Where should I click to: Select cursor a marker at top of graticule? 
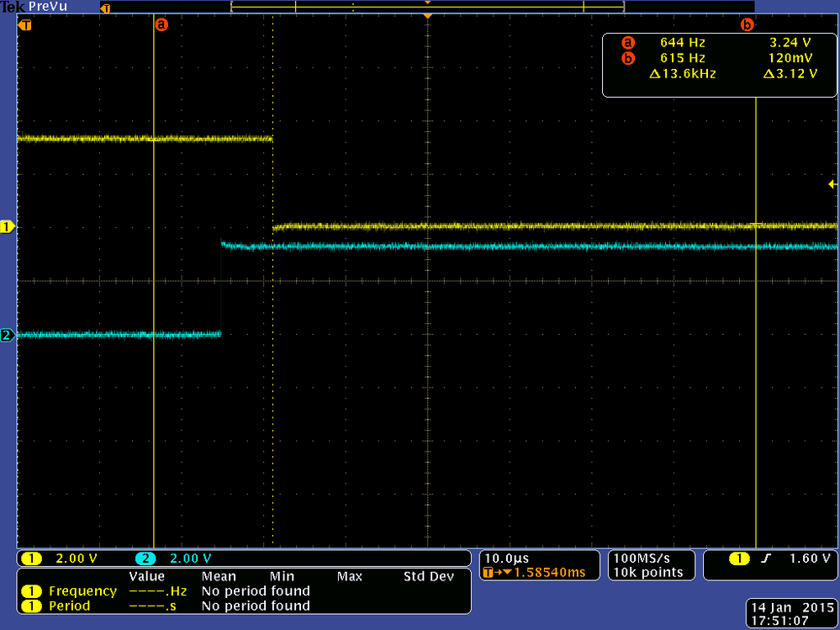point(161,24)
